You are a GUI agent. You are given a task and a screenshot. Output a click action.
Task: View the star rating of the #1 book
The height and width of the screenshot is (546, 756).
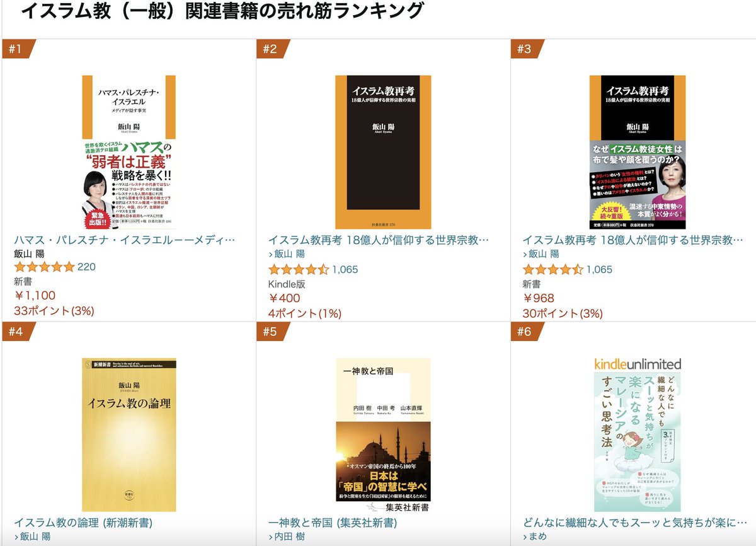point(44,267)
